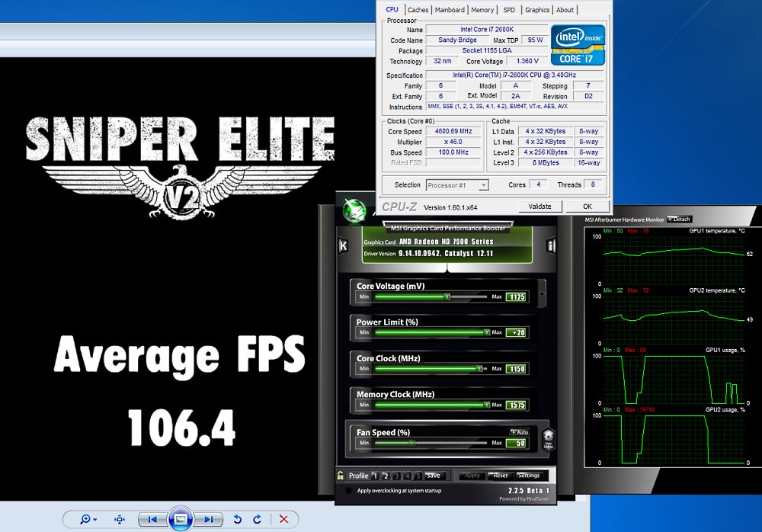Toggle the Afterburner profile lock icon
Image resolution: width=762 pixels, height=532 pixels.
point(341,475)
